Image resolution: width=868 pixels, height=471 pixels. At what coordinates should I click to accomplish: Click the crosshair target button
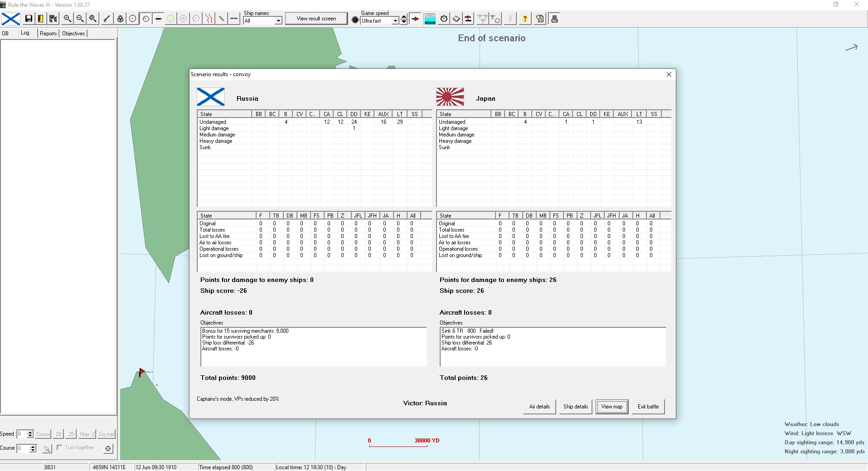[108, 448]
